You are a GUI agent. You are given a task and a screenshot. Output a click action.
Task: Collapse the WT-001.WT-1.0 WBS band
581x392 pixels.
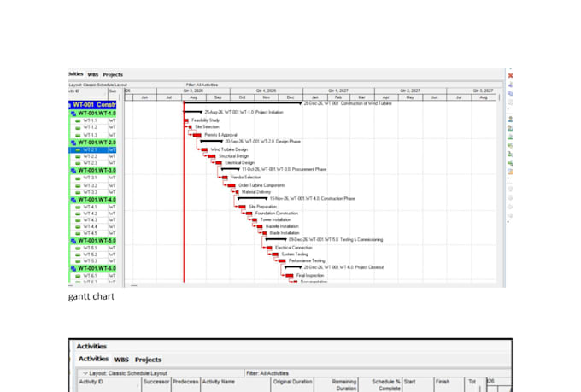(x=93, y=114)
